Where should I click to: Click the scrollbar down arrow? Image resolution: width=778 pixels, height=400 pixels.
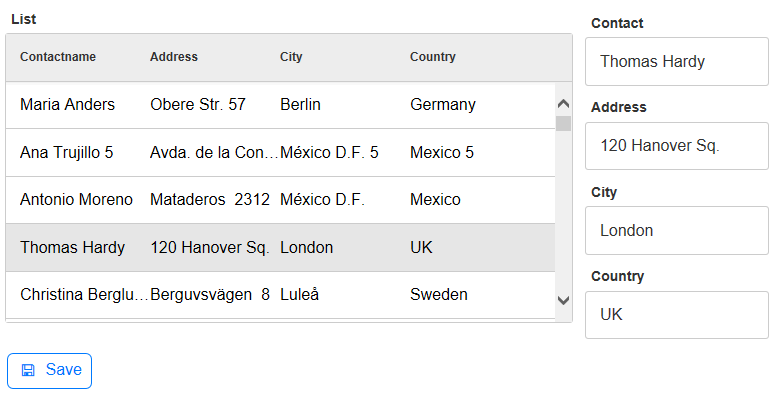[563, 300]
